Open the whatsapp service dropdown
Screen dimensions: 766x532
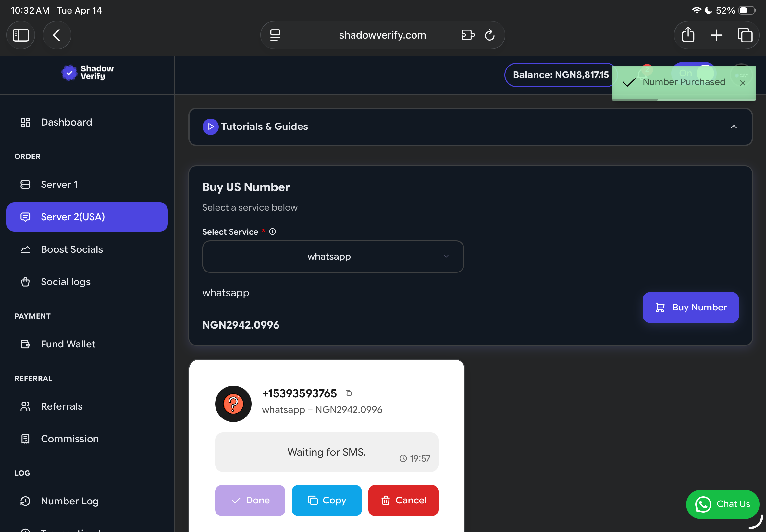[332, 256]
